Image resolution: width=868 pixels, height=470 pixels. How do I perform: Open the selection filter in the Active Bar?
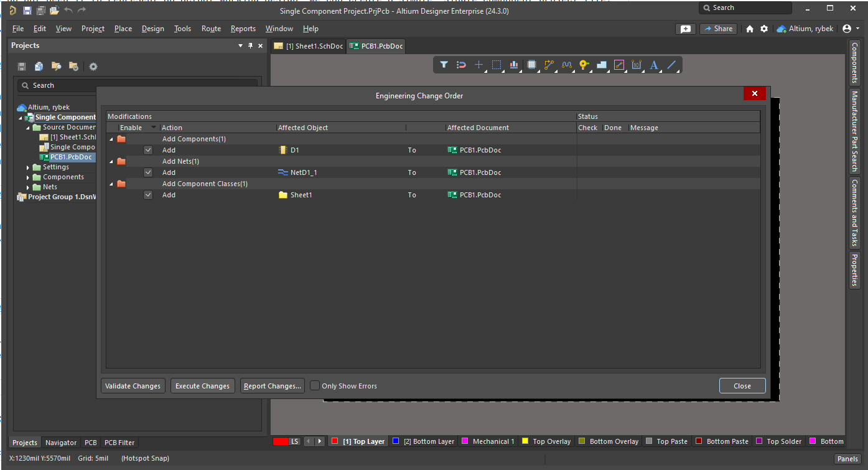coord(444,65)
